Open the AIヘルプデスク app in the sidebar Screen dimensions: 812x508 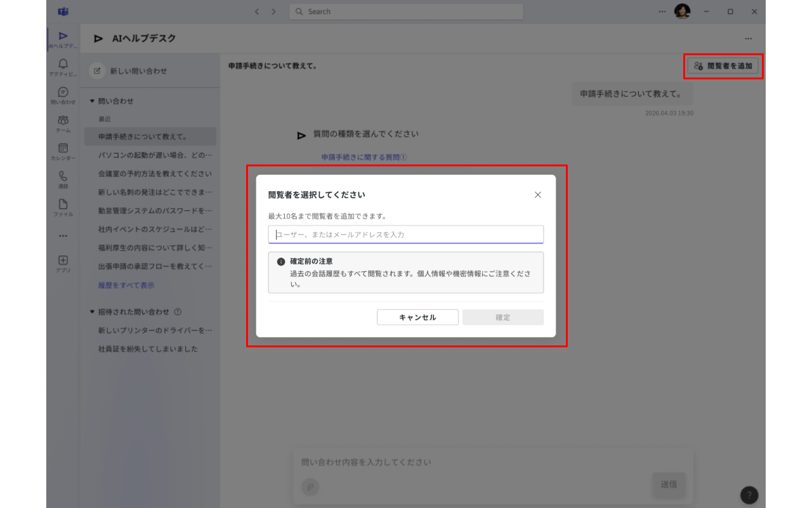pos(63,39)
